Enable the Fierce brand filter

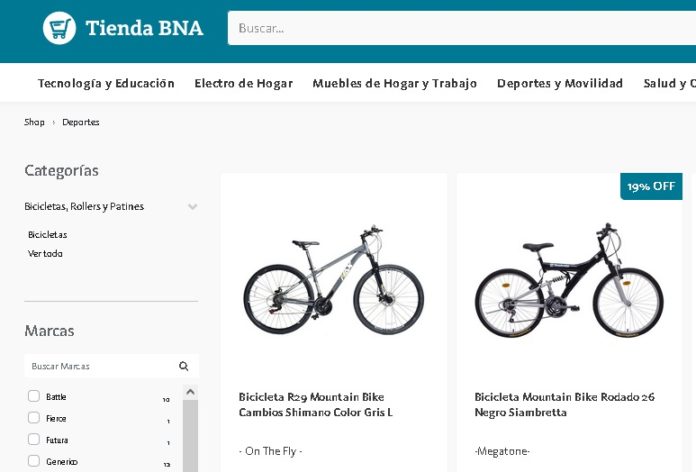pos(34,418)
